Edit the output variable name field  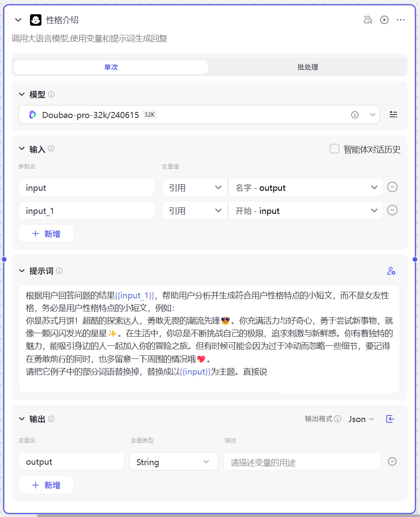coord(71,462)
